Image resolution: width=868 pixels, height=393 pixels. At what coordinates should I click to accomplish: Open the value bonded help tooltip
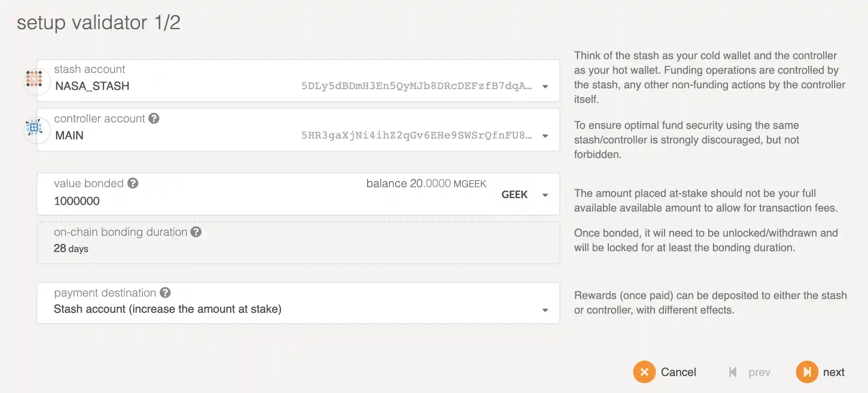[x=132, y=183]
